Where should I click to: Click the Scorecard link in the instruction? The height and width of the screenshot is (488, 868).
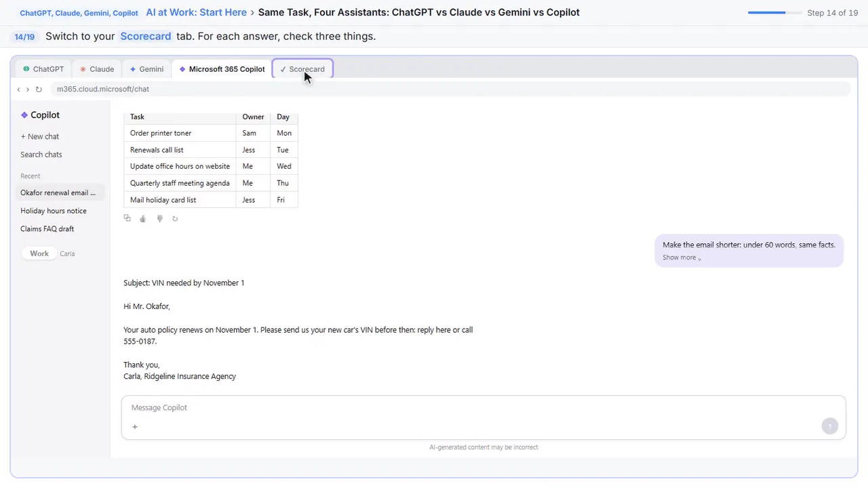pyautogui.click(x=146, y=36)
